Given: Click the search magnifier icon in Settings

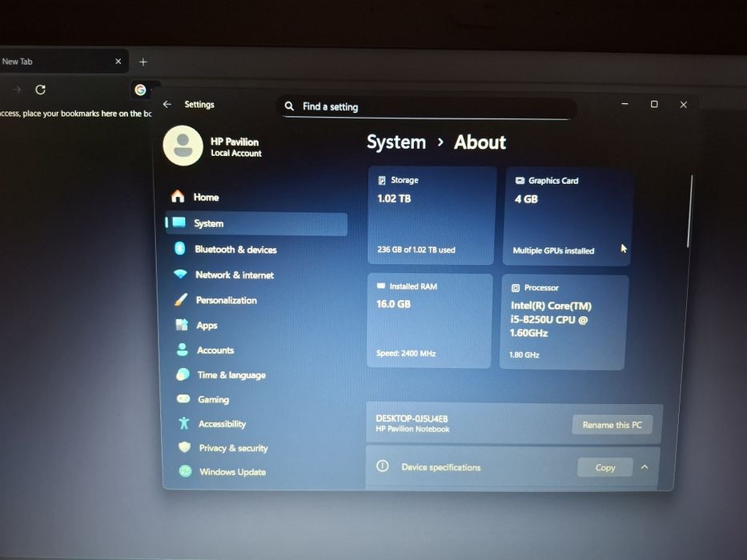Looking at the screenshot, I should point(289,106).
